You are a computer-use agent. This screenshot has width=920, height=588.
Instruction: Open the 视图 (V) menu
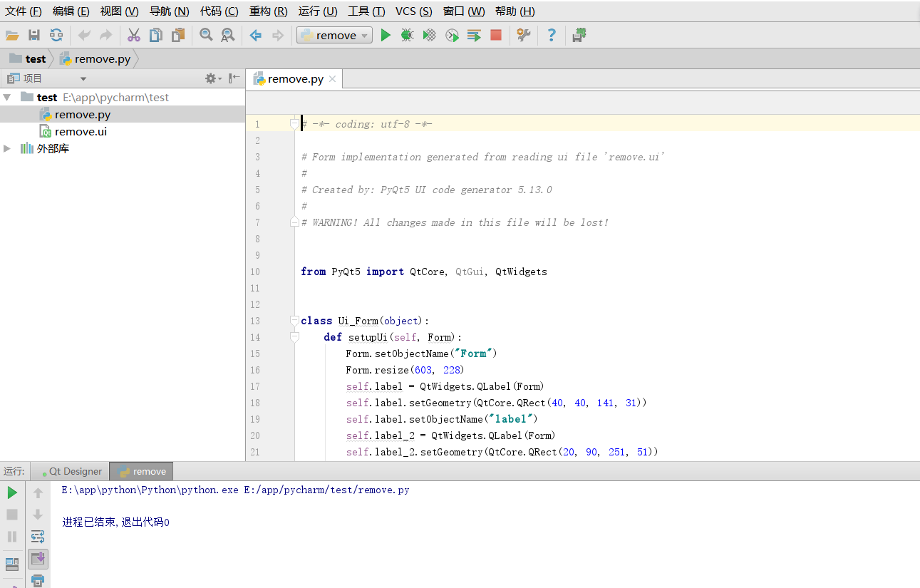(x=120, y=11)
